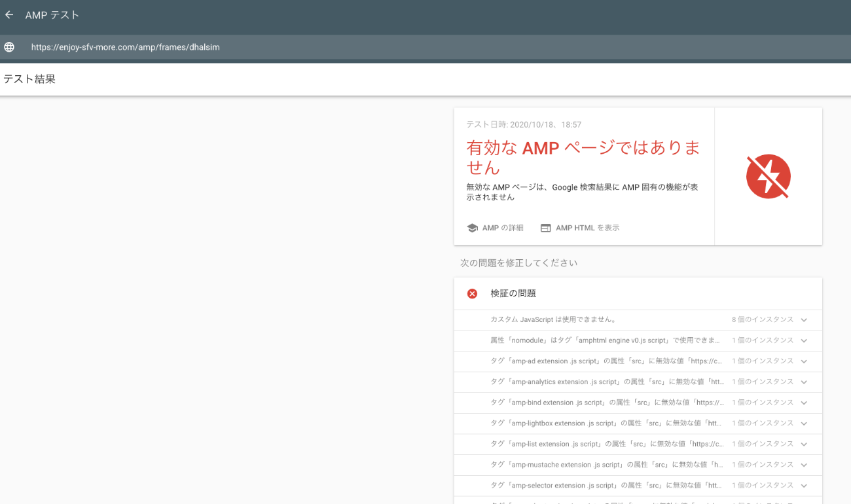Click the amp-bind extension issue text
The image size is (851, 504).
[607, 403]
